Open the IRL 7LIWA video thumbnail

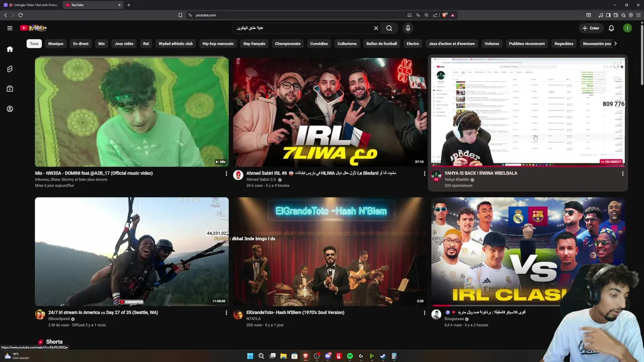[330, 112]
